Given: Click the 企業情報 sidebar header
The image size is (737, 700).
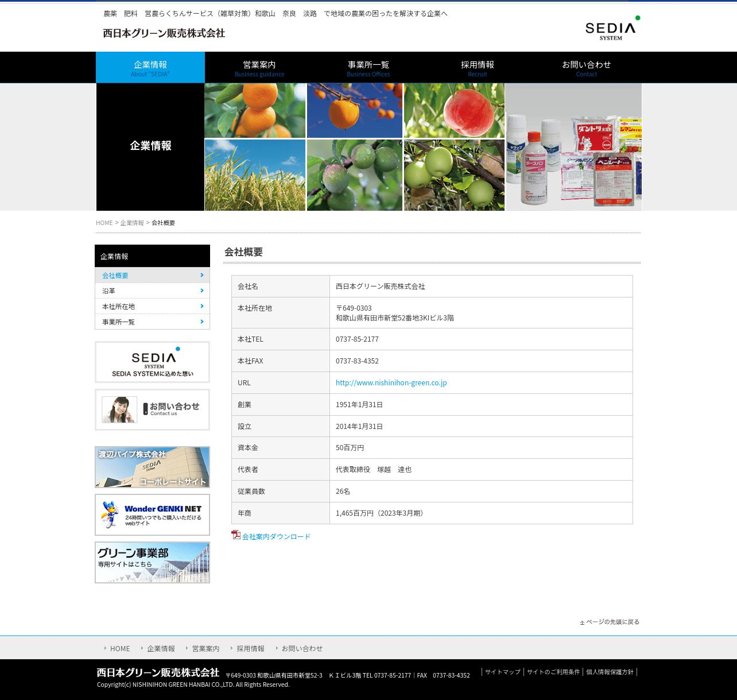Looking at the screenshot, I should pos(152,256).
